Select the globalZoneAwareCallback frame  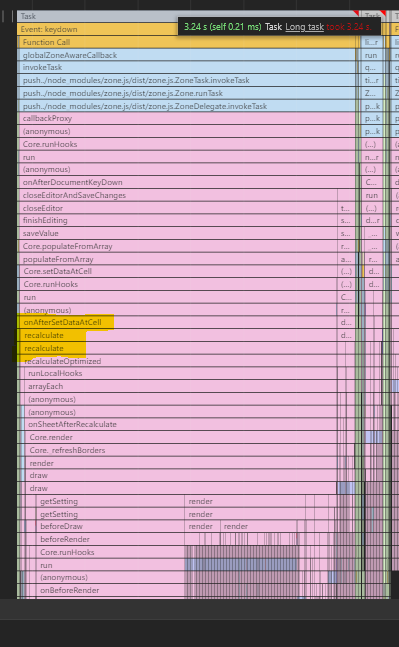[187, 55]
